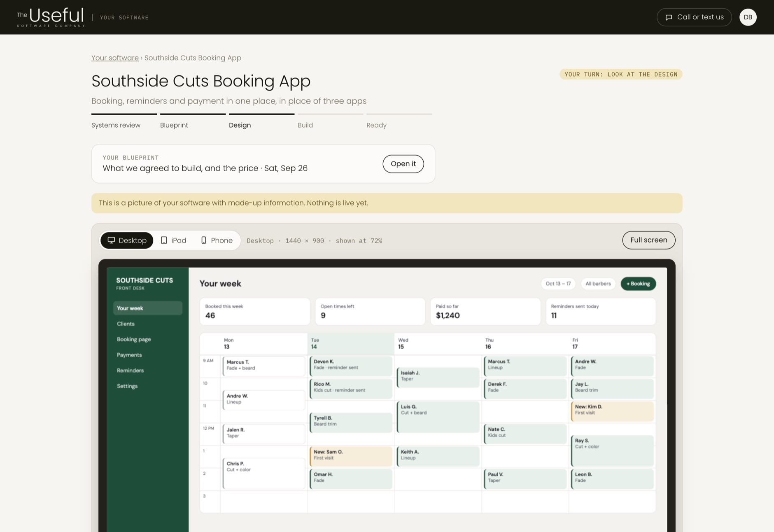
Task: Open the New: Sam O. first visit booking
Action: click(351, 456)
